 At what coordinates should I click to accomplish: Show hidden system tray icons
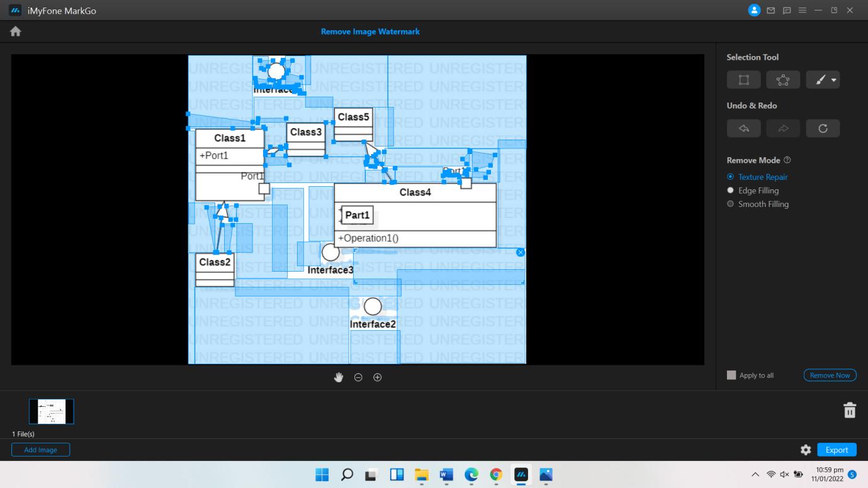click(x=755, y=475)
